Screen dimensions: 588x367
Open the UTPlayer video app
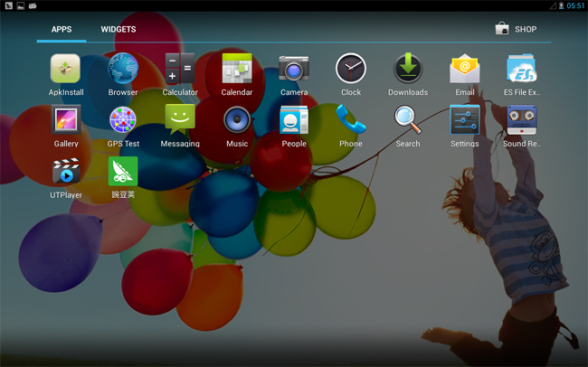click(66, 178)
